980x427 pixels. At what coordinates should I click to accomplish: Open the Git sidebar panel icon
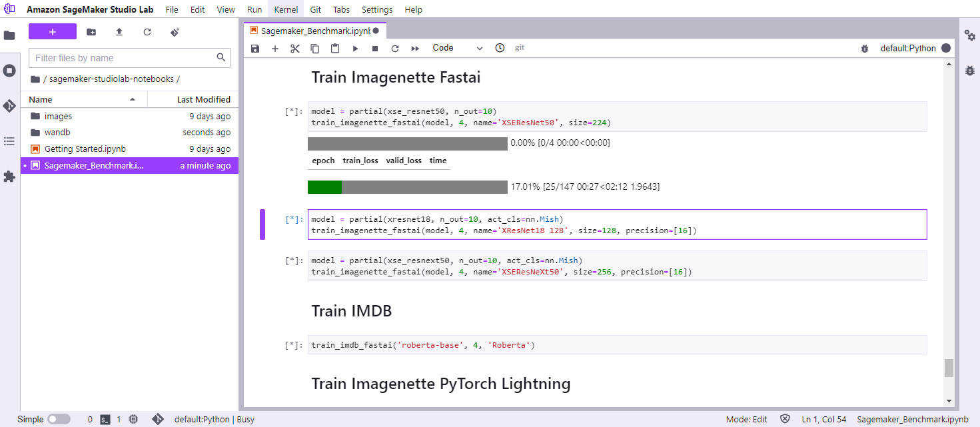9,106
